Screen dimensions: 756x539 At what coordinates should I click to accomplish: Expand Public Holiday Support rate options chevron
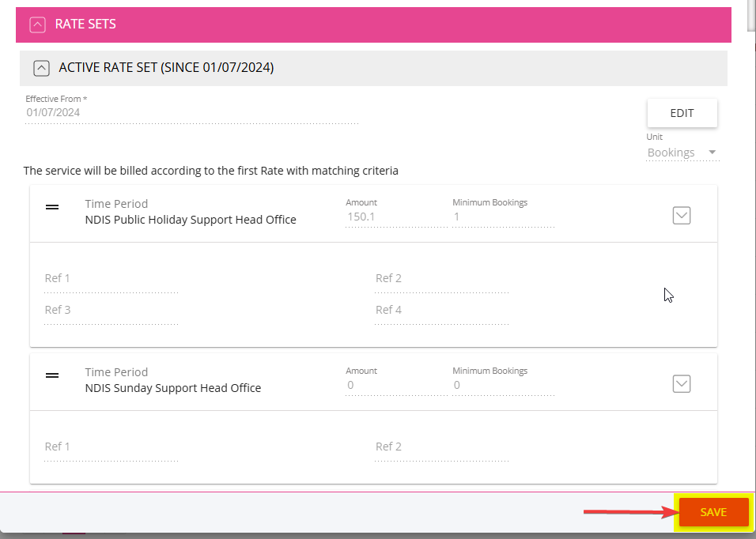681,215
